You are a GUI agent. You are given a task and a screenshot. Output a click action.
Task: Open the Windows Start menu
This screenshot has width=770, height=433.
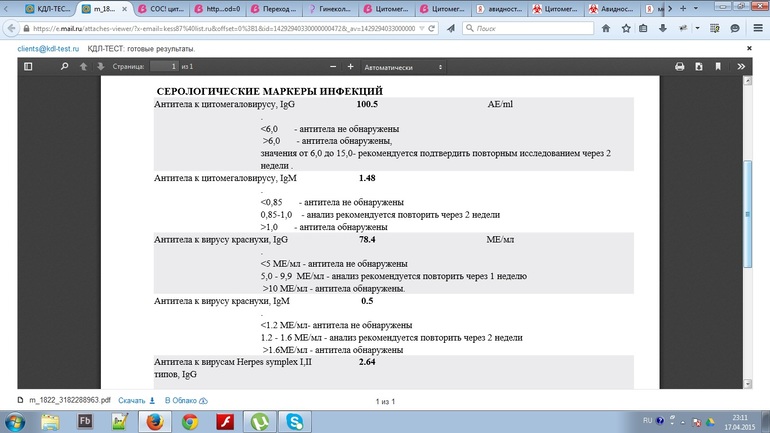point(15,422)
